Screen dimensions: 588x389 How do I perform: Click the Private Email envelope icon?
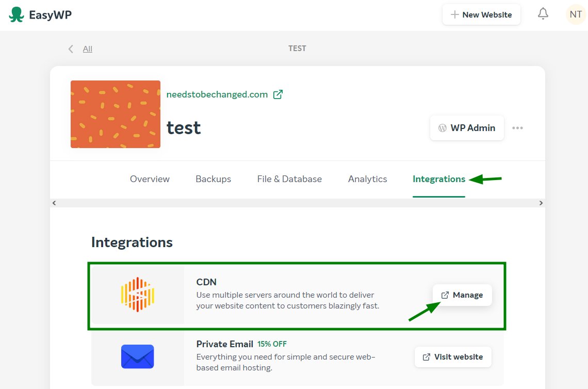coord(138,356)
